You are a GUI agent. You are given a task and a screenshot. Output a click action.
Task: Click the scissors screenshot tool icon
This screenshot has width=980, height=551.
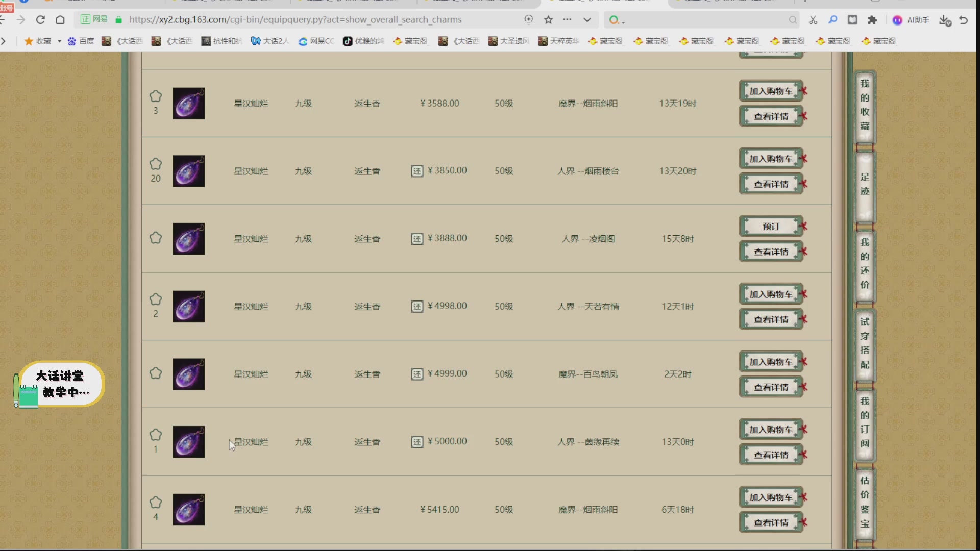click(813, 20)
